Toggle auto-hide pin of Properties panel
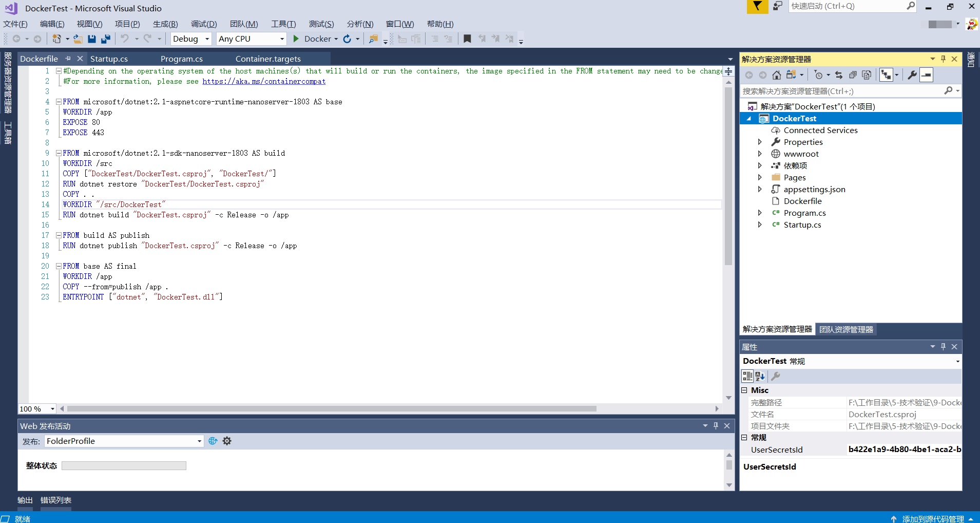Image resolution: width=980 pixels, height=523 pixels. [943, 347]
